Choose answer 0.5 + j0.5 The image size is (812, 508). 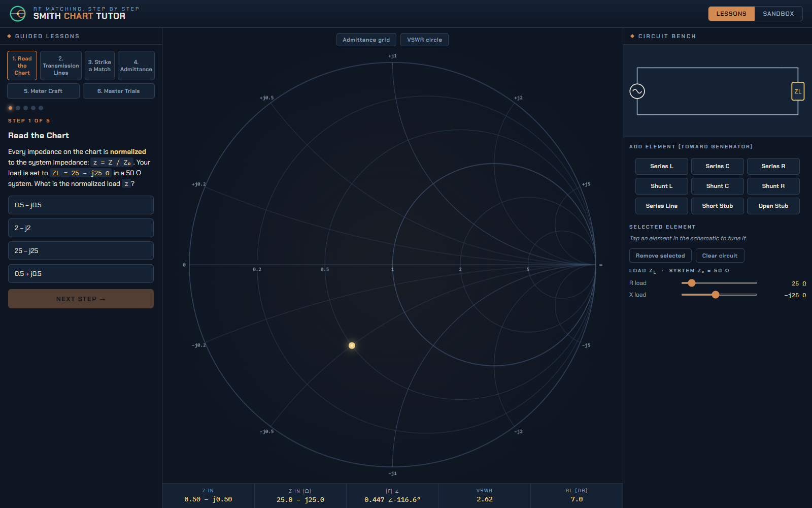point(81,274)
